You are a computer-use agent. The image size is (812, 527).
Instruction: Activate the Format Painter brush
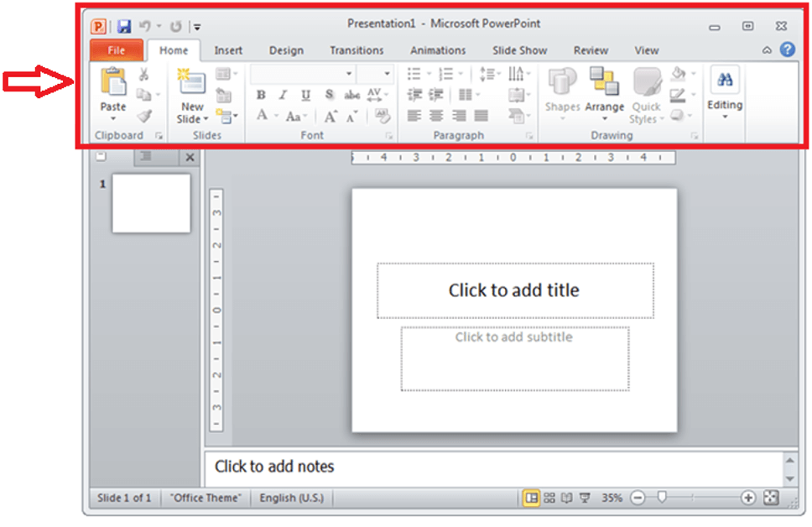click(145, 116)
